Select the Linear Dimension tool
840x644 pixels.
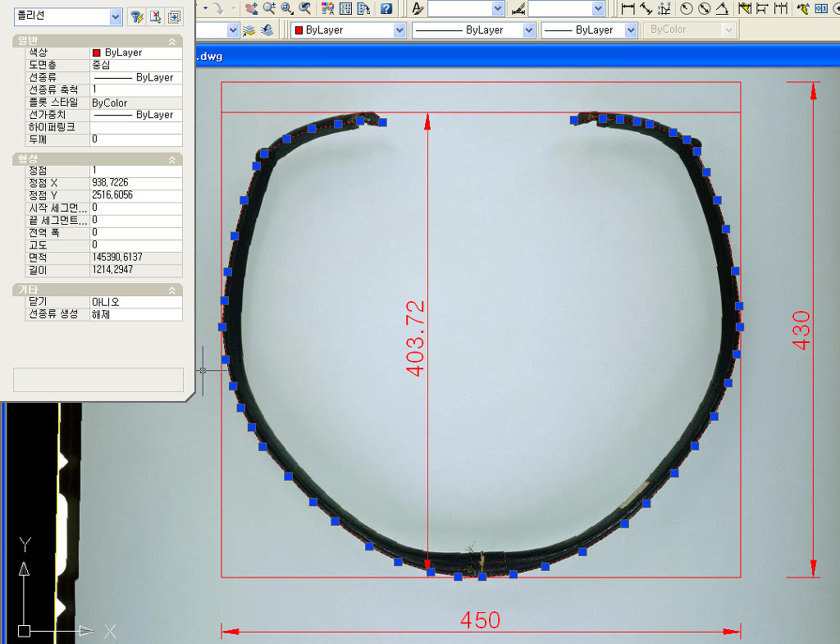pyautogui.click(x=628, y=8)
